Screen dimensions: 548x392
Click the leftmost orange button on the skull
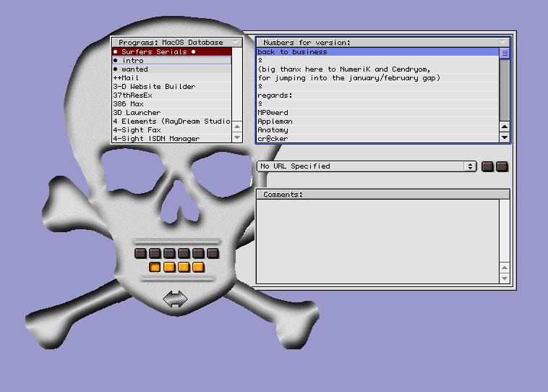(x=155, y=267)
